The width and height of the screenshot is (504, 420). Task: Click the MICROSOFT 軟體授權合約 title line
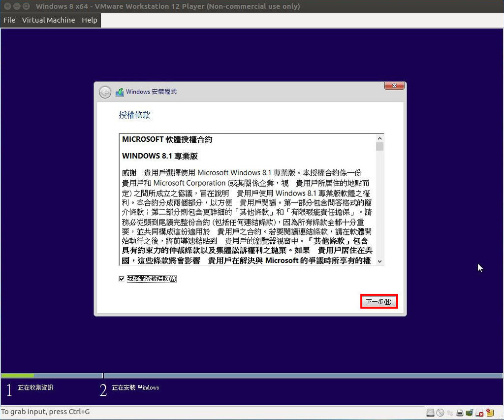pyautogui.click(x=167, y=139)
